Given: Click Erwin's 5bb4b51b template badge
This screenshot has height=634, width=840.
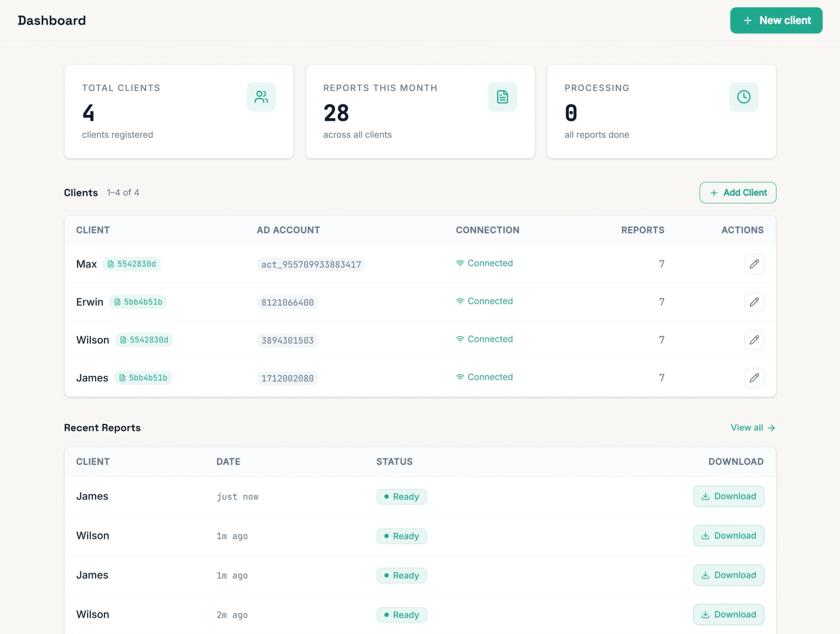Looking at the screenshot, I should click(138, 302).
